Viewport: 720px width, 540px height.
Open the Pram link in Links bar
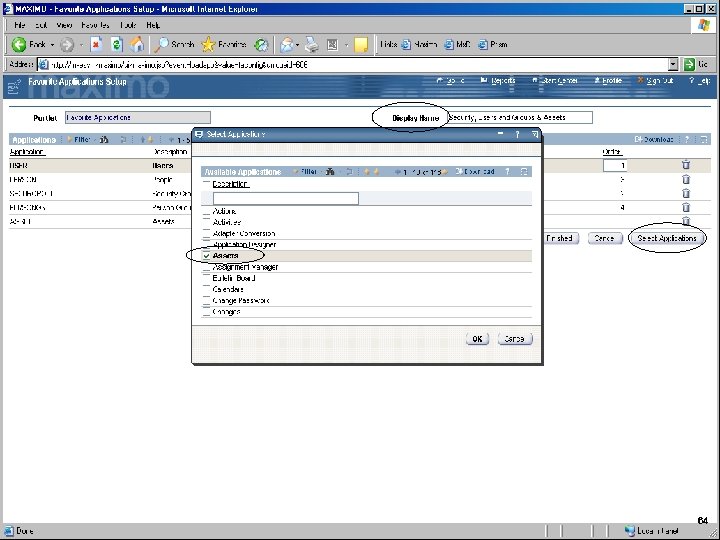(x=493, y=45)
